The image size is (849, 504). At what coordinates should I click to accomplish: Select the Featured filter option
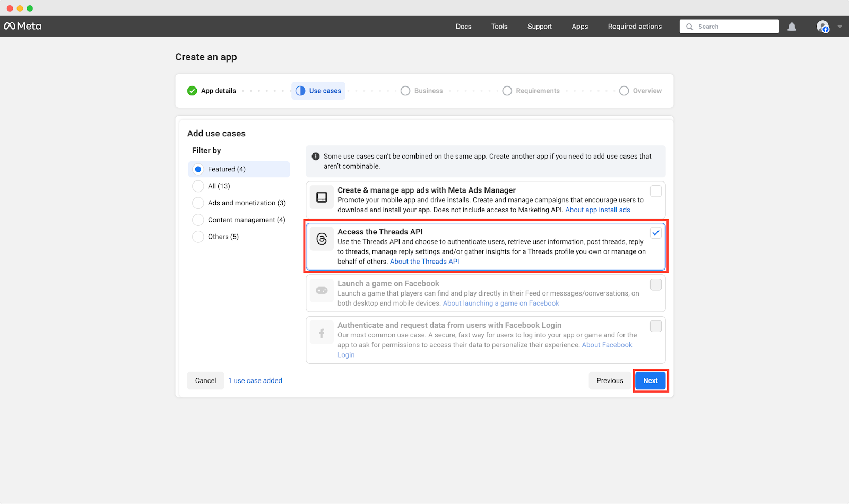click(198, 169)
